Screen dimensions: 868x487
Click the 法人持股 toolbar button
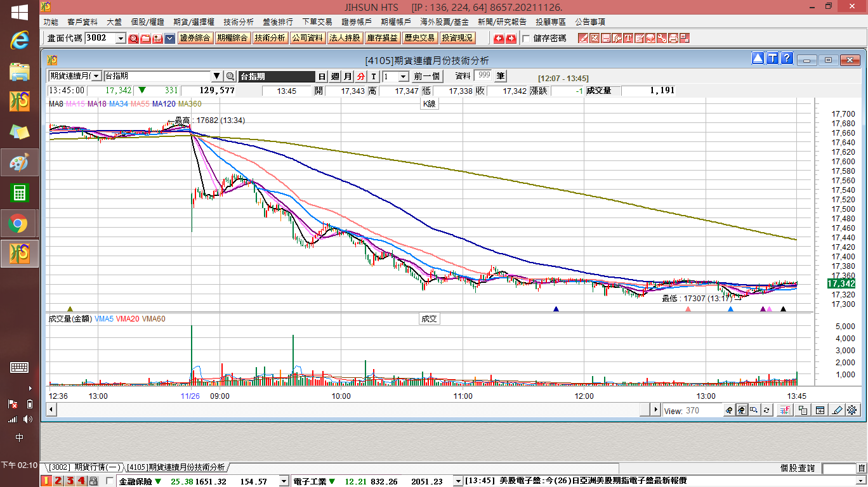tap(345, 38)
